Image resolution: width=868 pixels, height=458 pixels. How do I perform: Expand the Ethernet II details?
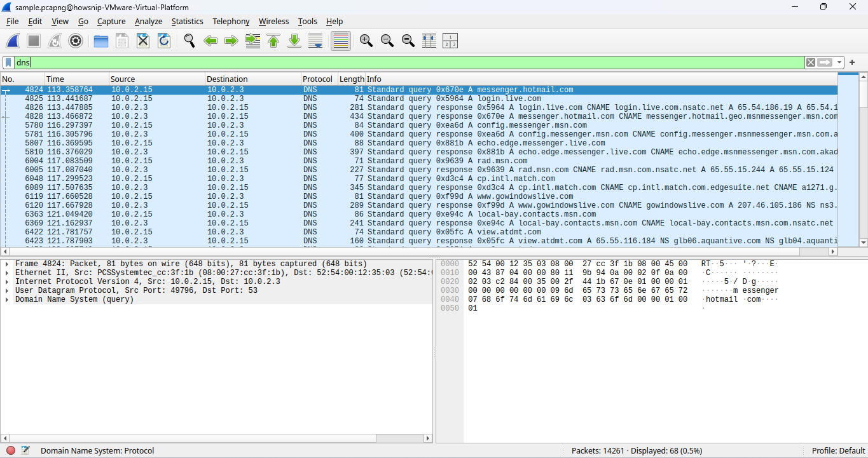click(6, 273)
